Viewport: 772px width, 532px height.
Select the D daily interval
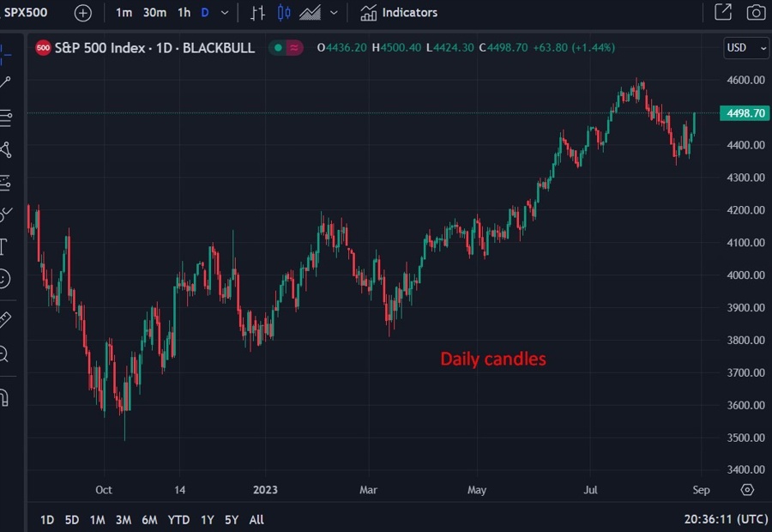pyautogui.click(x=205, y=13)
